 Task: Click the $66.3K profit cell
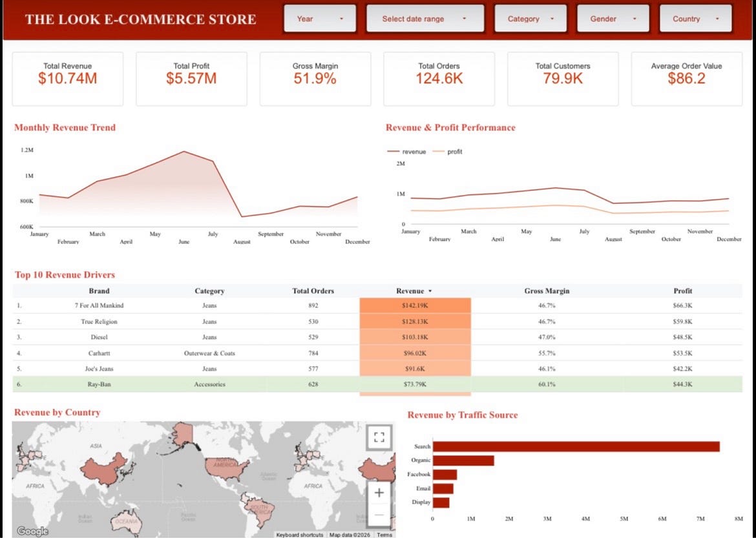click(683, 305)
